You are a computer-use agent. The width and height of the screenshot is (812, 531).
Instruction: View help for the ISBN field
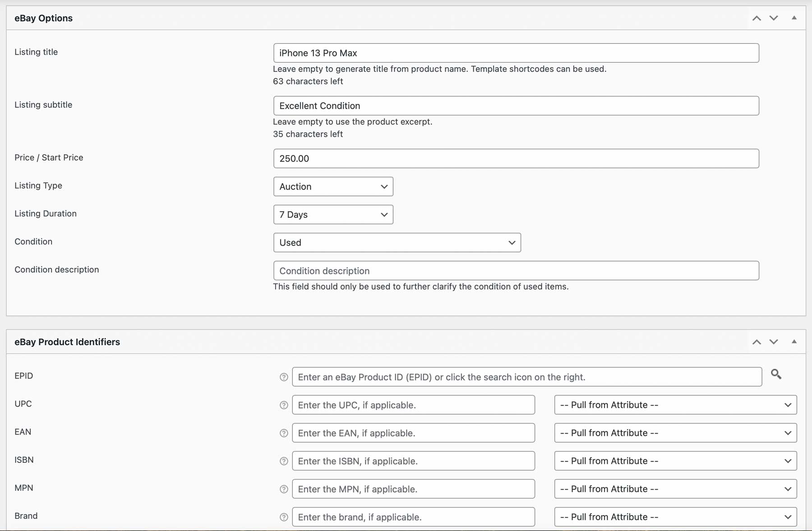point(283,461)
